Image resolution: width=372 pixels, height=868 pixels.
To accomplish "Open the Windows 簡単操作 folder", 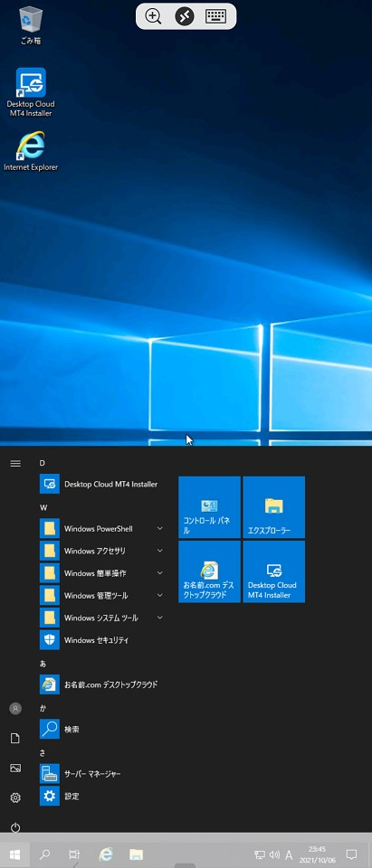I will point(102,573).
